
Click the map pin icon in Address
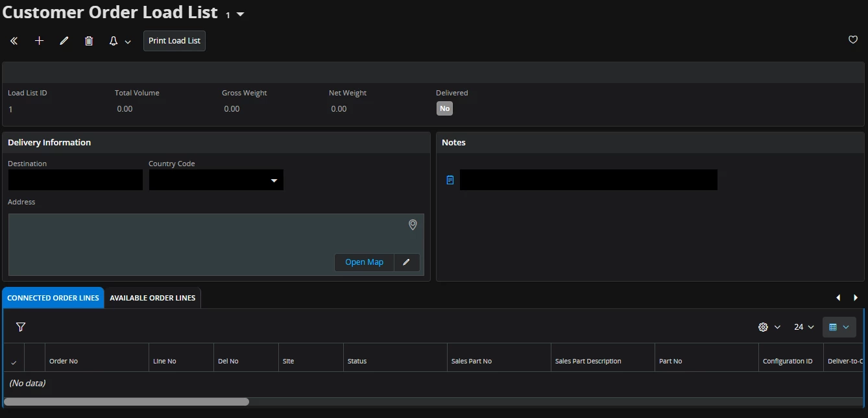tap(413, 225)
